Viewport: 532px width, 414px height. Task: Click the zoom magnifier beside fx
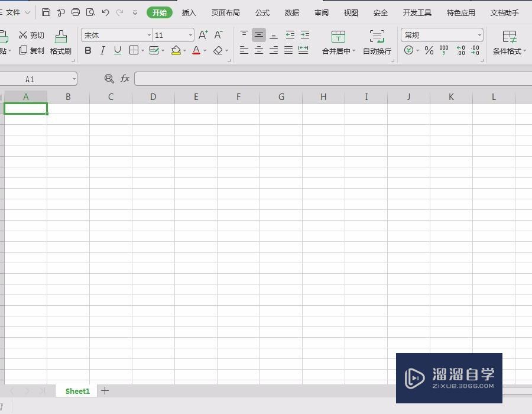pyautogui.click(x=109, y=79)
